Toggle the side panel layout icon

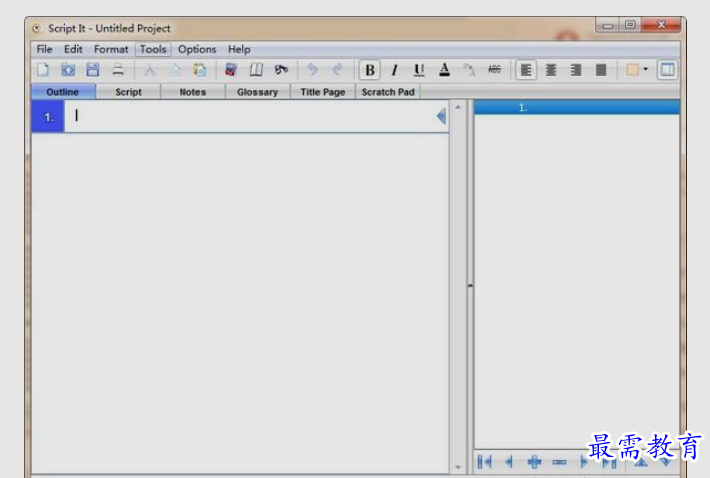tap(667, 70)
